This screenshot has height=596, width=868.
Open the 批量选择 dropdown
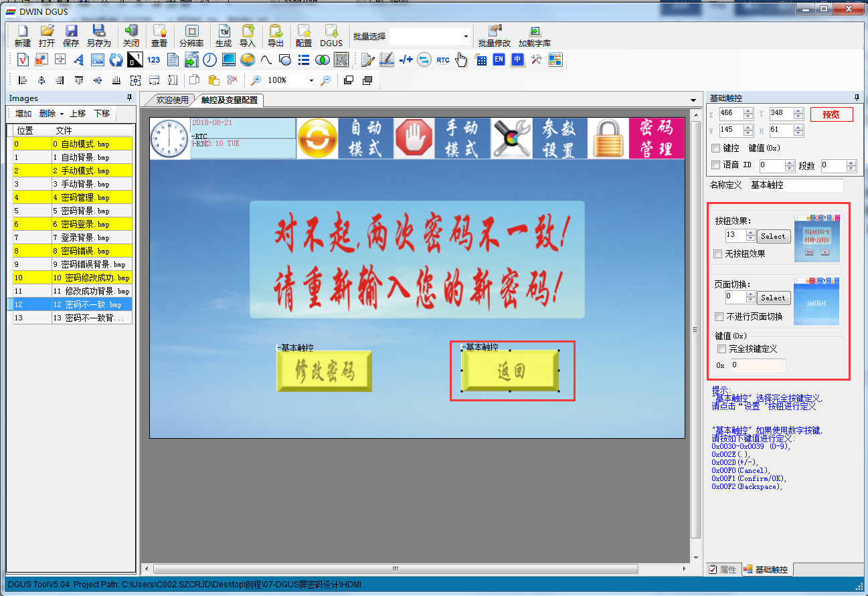tap(466, 36)
